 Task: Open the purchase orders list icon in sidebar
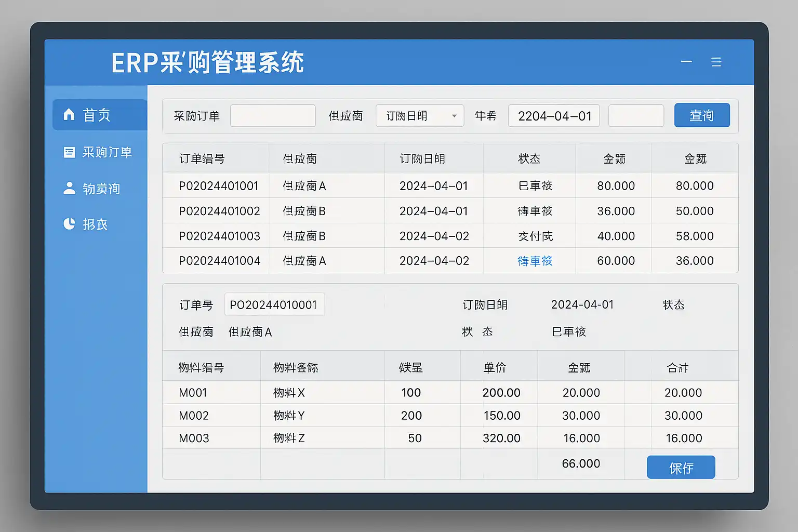(69, 152)
